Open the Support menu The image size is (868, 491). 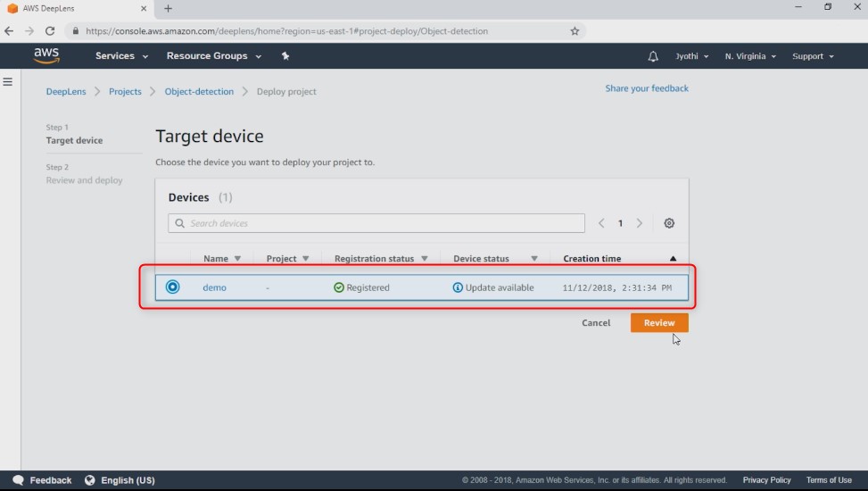pyautogui.click(x=813, y=56)
